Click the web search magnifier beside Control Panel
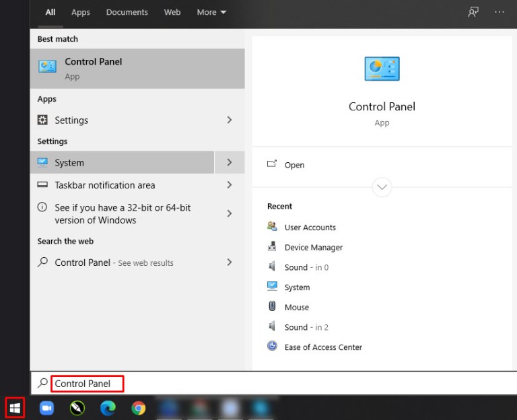 pos(42,262)
